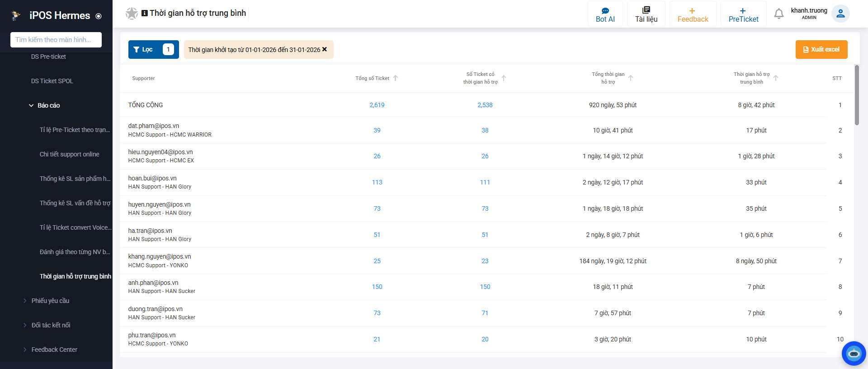868x369 pixels.
Task: Click '184 ngày, 19 giờ, 12 phút' cell
Action: [613, 261]
